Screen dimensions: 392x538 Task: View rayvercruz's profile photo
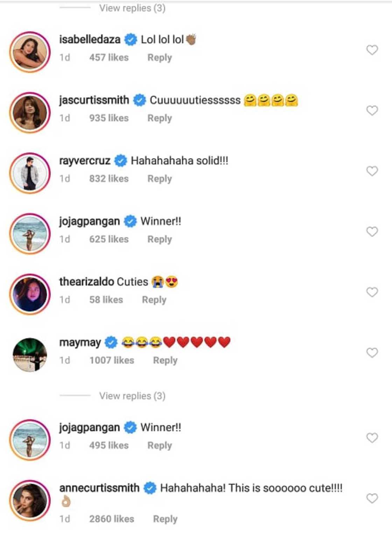coord(30,173)
